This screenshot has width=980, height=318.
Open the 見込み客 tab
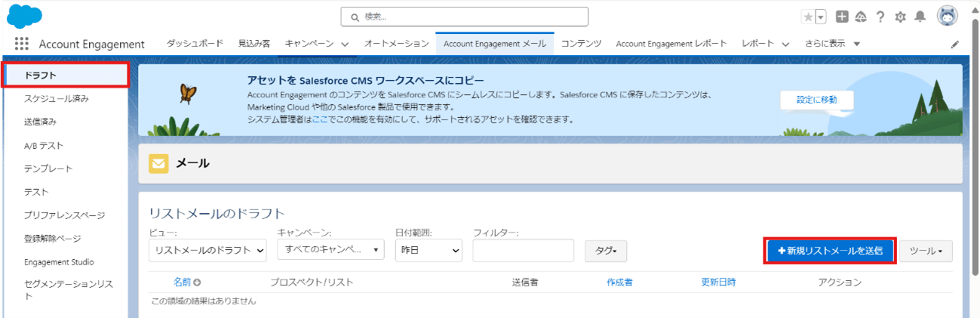pos(254,44)
